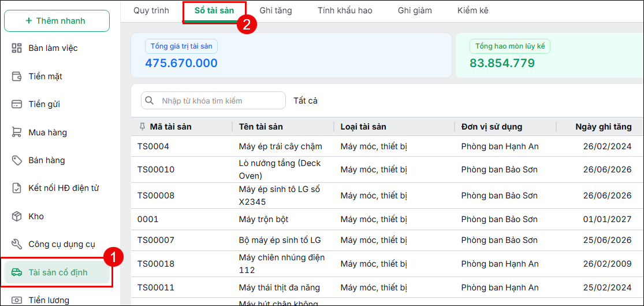Select asset code TS00010

pos(156,169)
